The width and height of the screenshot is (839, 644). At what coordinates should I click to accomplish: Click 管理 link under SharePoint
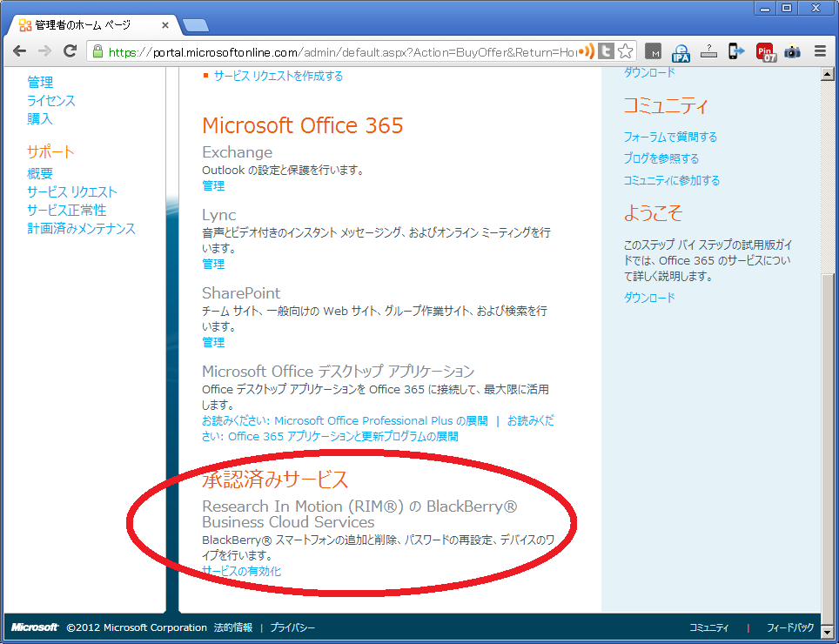point(213,342)
